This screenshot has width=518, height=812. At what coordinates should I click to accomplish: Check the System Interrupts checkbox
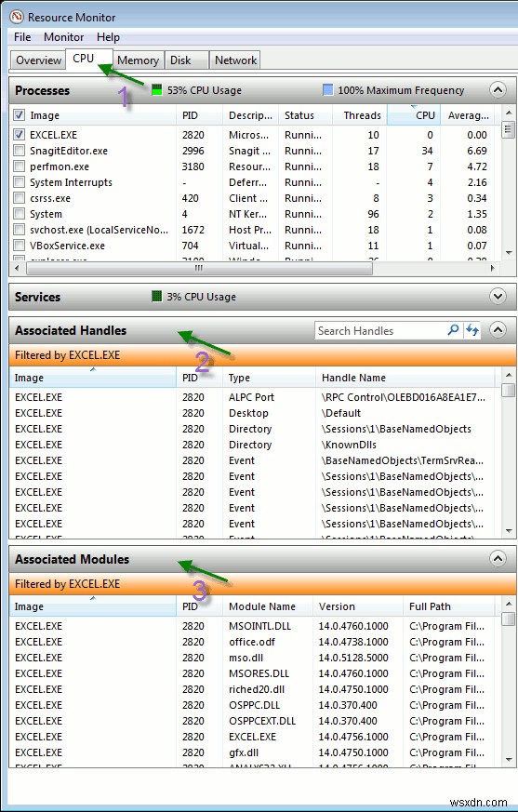[20, 182]
